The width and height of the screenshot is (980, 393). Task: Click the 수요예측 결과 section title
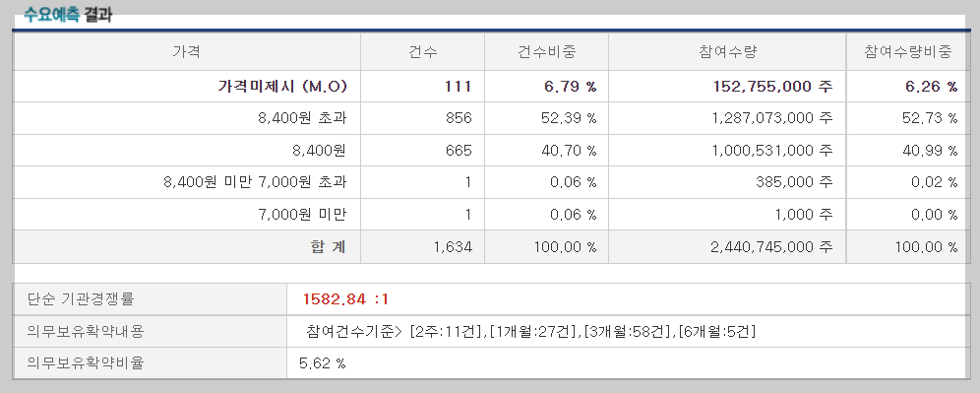click(68, 15)
